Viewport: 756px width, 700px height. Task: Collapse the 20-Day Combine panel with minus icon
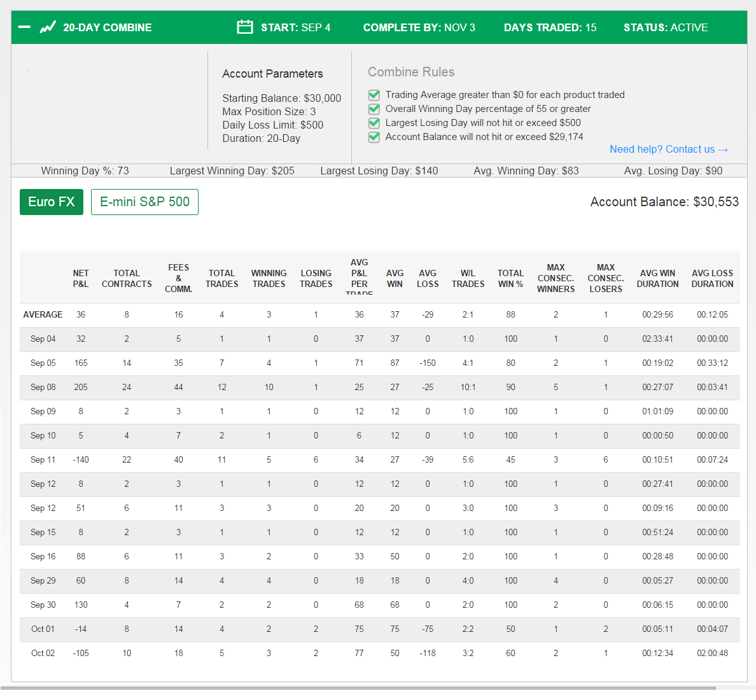click(x=24, y=27)
